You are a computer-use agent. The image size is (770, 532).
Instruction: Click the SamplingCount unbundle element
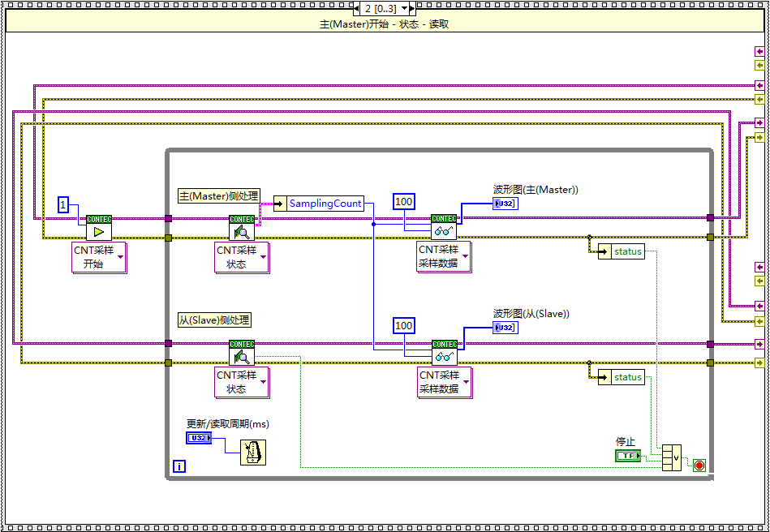point(325,204)
